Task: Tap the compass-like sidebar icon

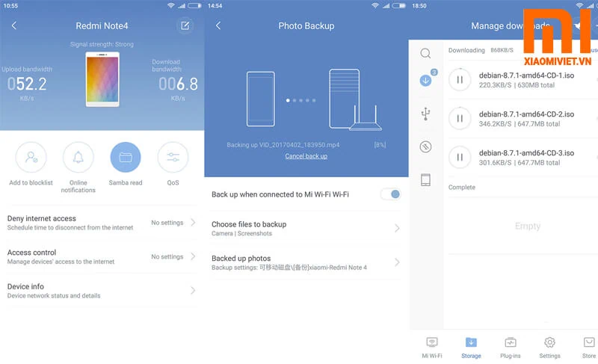Action: 425,146
